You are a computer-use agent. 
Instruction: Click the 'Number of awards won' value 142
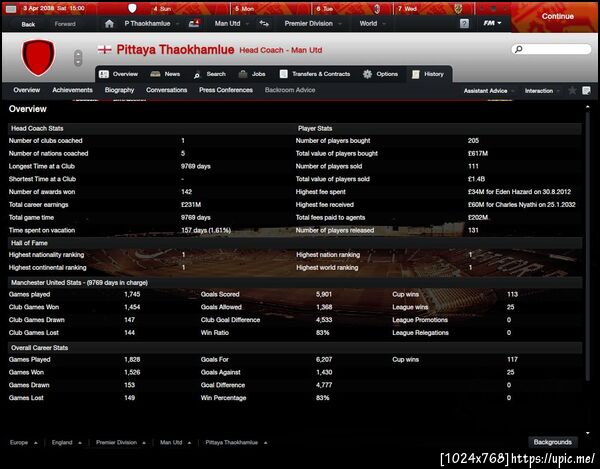[186, 192]
